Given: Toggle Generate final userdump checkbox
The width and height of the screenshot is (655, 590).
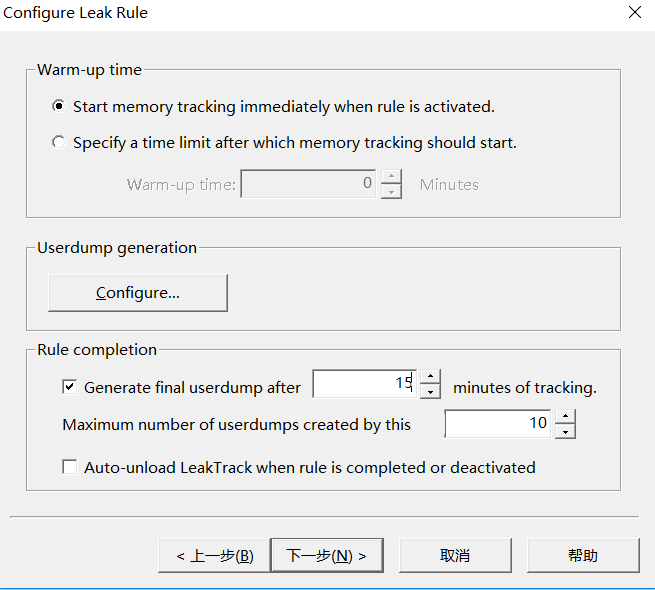Looking at the screenshot, I should (x=69, y=387).
